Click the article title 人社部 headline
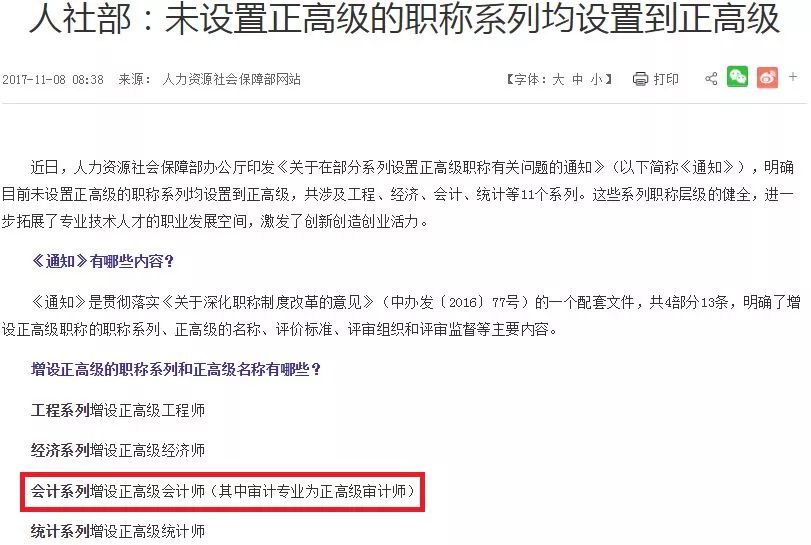The height and width of the screenshot is (545, 811). click(x=404, y=18)
